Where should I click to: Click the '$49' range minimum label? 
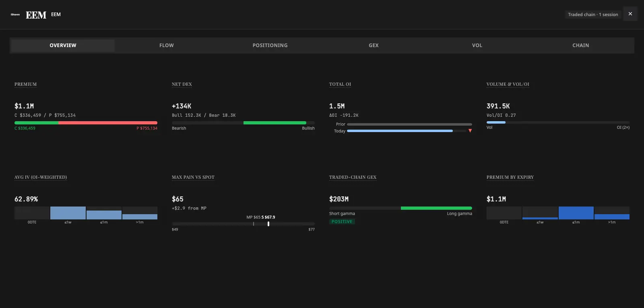[175, 229]
